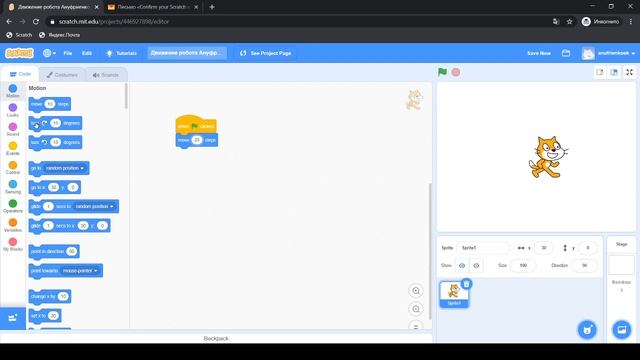Reset workspace zoom

click(416, 326)
